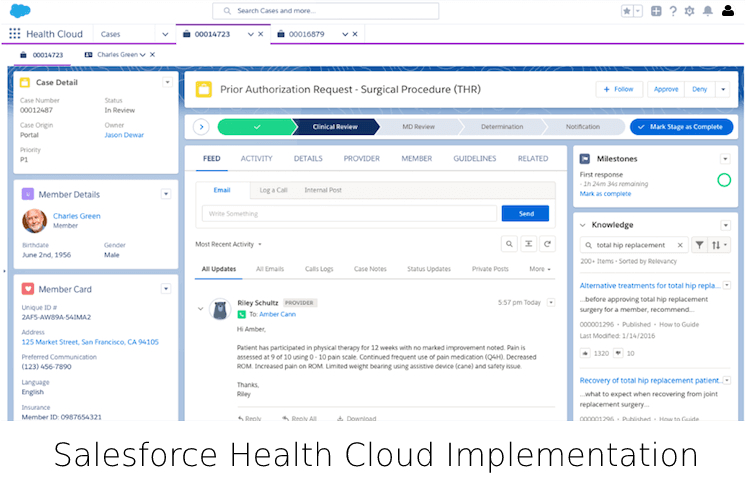Open Charles Green member link
The height and width of the screenshot is (480, 746).
77,216
